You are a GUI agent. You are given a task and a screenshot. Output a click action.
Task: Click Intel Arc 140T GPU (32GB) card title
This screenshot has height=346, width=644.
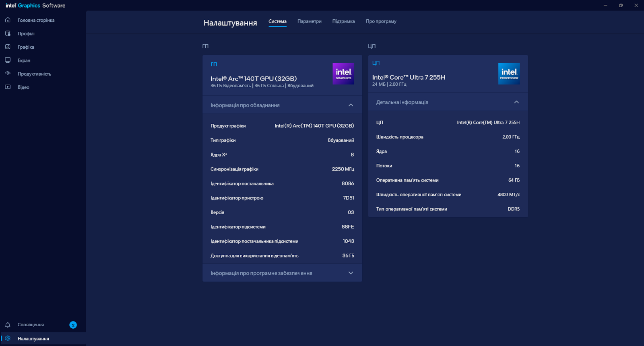click(x=254, y=78)
